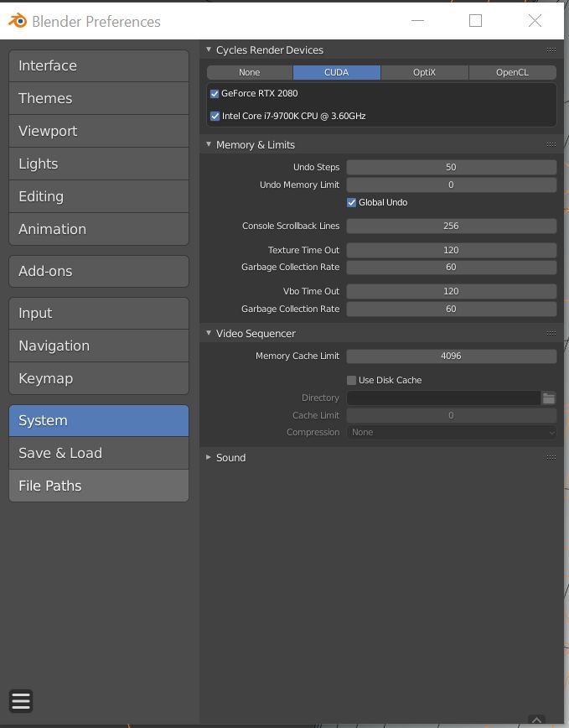Viewport: 569px width, 728px height.
Task: Click Sound panel grip dots
Action: [551, 457]
